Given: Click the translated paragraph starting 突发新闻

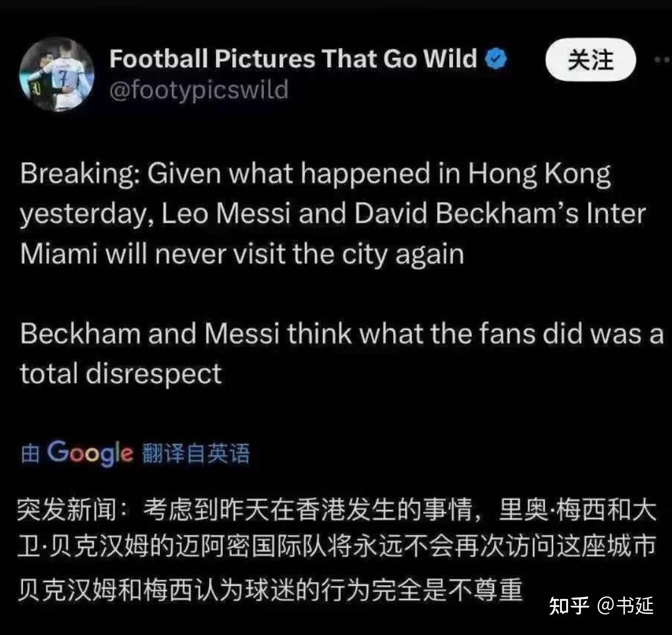Looking at the screenshot, I should coord(337,528).
